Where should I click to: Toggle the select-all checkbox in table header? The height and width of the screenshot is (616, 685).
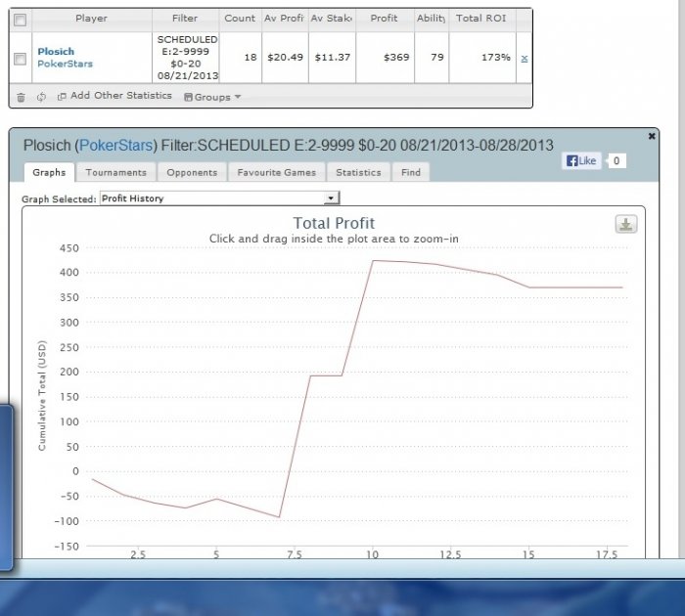pyautogui.click(x=22, y=19)
